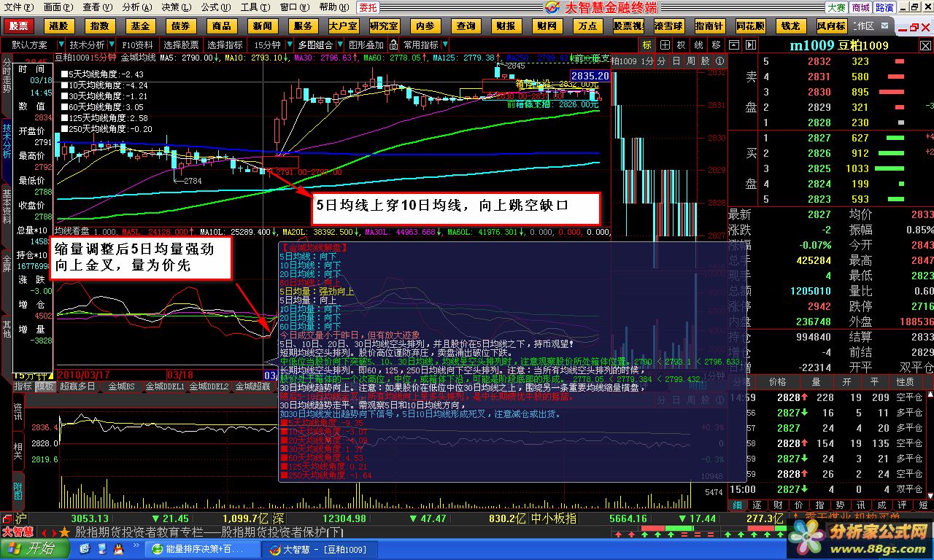The height and width of the screenshot is (560, 934).
Task: Click the 日 period button in the mini chart
Action: pos(676,61)
